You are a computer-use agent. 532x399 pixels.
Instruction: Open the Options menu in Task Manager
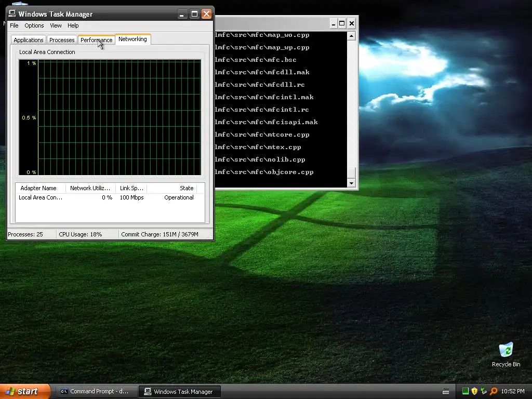point(34,25)
